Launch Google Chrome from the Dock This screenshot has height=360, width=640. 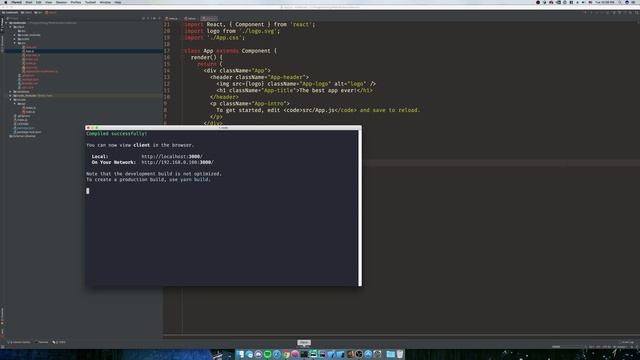[x=286, y=354]
